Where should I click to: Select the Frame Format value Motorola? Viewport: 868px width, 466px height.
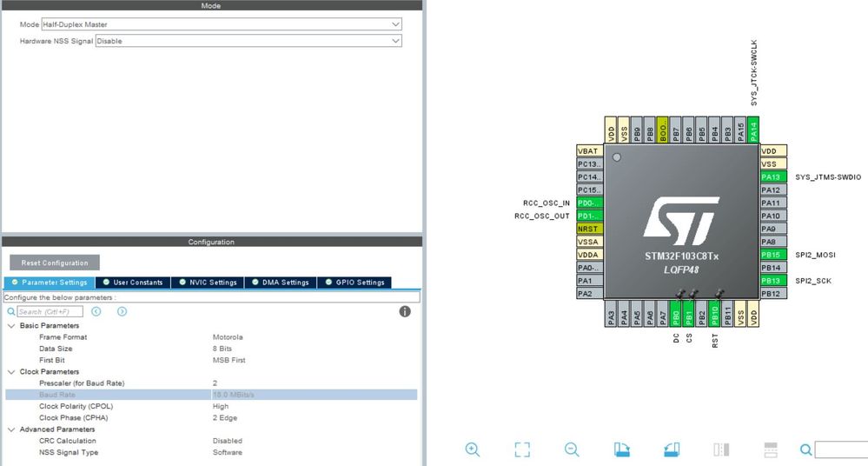point(228,337)
